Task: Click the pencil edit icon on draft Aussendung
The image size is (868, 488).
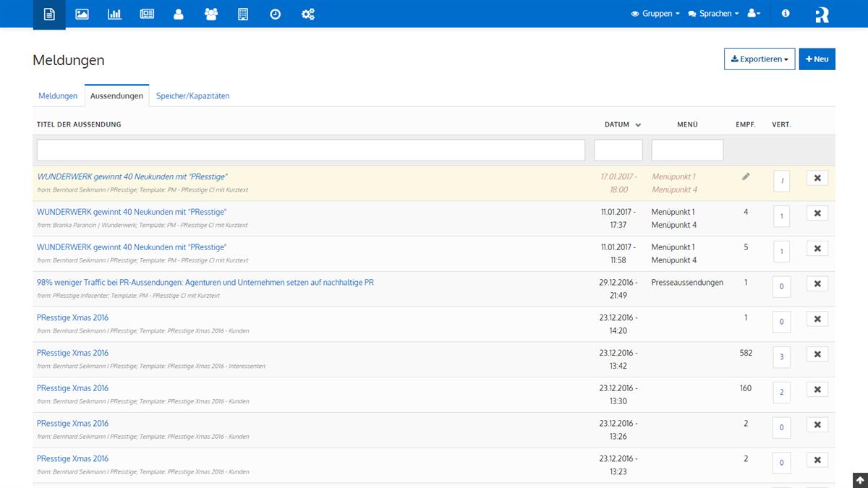Action: (746, 176)
